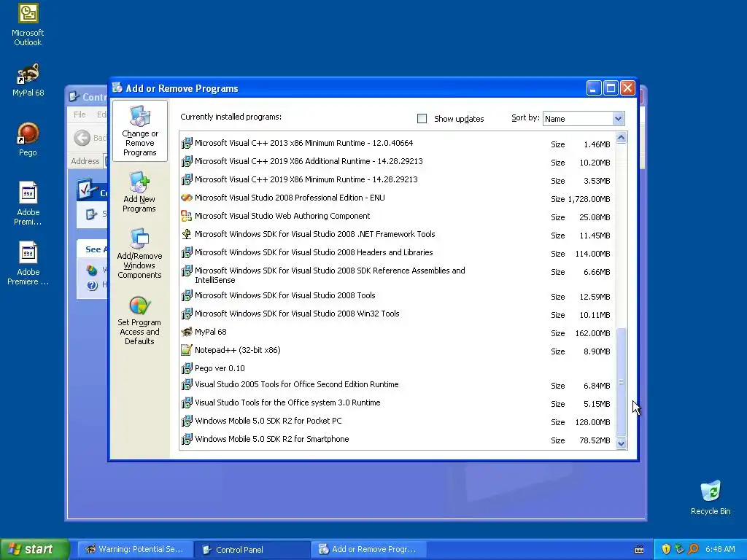Click MyPal 68 raccoon icon in program list
The width and height of the screenshot is (747, 560).
point(187,332)
